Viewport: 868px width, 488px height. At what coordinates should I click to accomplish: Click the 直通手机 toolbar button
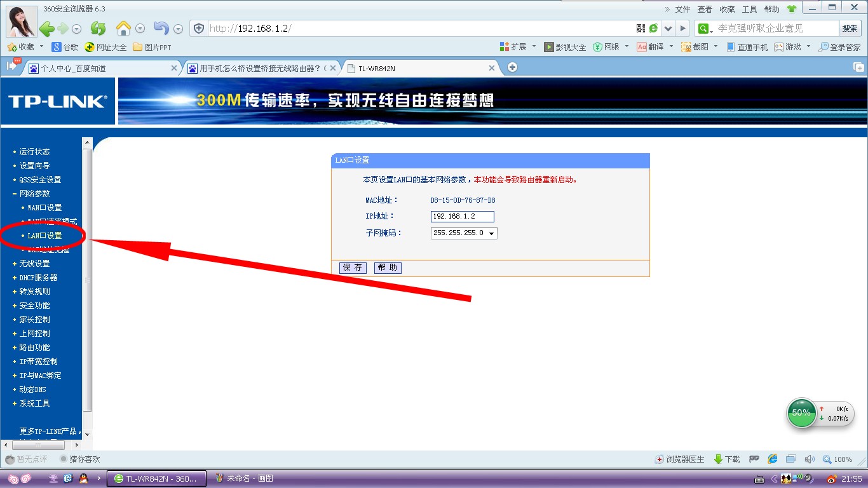click(x=747, y=47)
